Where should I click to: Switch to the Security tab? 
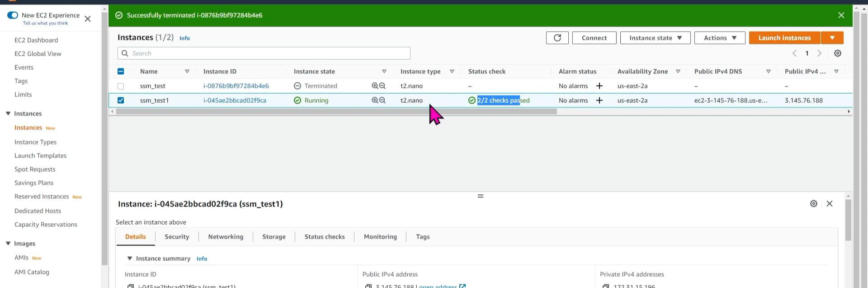tap(177, 237)
